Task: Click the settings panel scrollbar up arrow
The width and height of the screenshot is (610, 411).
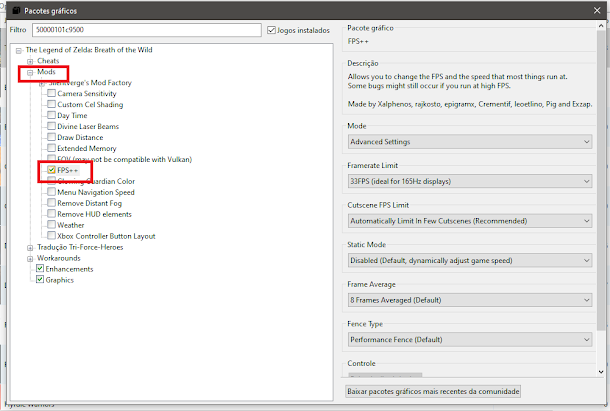Action: [x=601, y=26]
